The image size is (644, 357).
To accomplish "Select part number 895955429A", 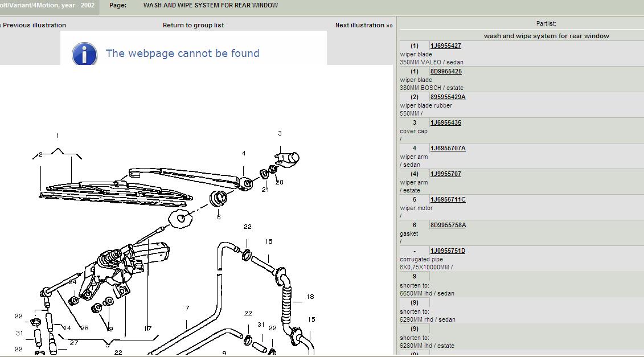I will (x=448, y=97).
